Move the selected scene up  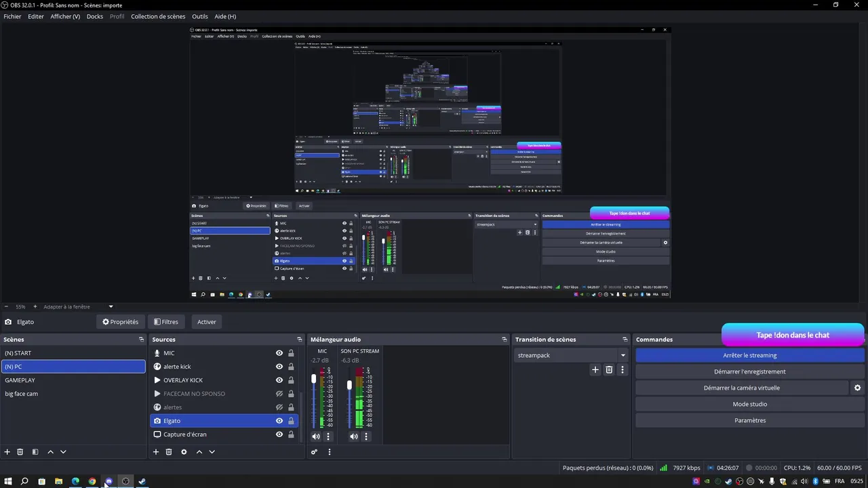pyautogui.click(x=50, y=452)
